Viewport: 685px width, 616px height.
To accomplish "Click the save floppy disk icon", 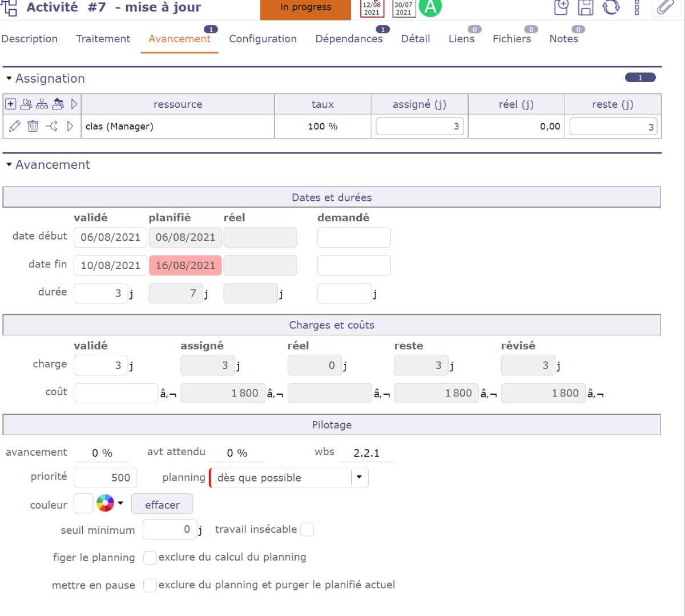I will click(x=586, y=7).
